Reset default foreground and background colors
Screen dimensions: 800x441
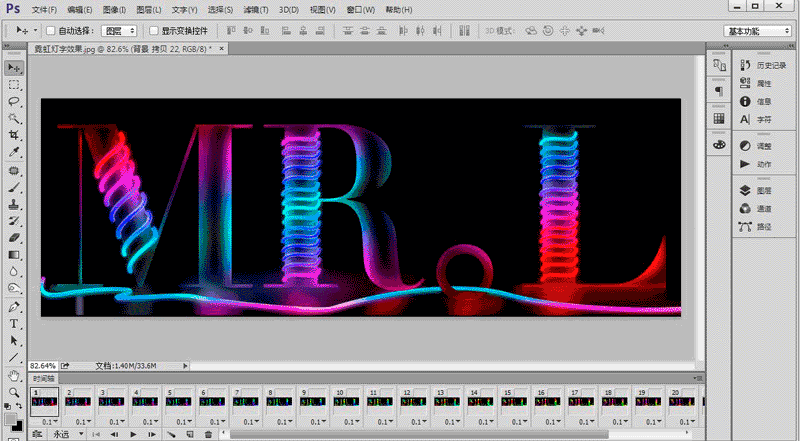pyautogui.click(x=8, y=406)
